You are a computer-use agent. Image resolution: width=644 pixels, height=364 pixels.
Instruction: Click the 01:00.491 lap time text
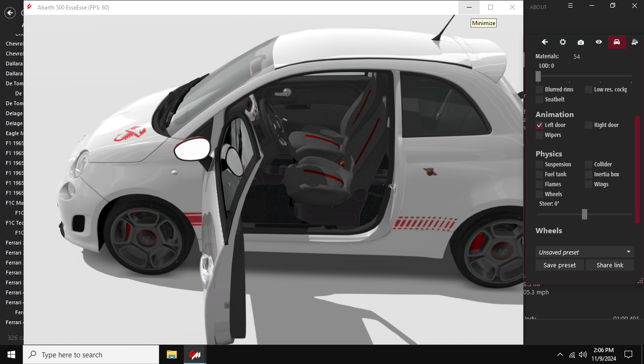[626, 318]
